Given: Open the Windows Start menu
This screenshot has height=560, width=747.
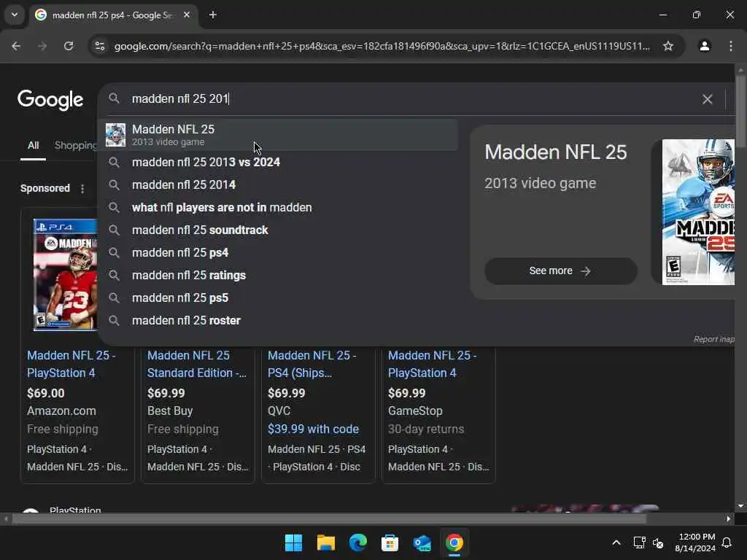Looking at the screenshot, I should tap(293, 542).
